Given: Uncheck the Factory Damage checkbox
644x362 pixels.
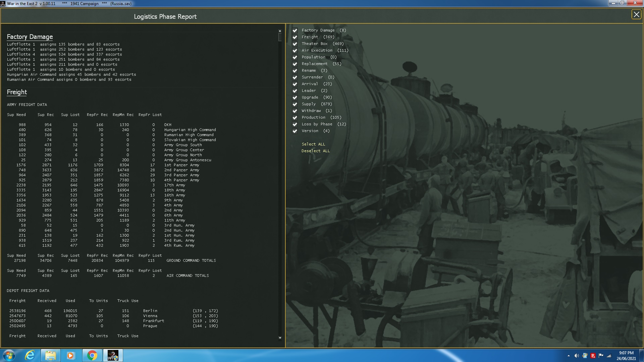Looking at the screenshot, I should [295, 31].
